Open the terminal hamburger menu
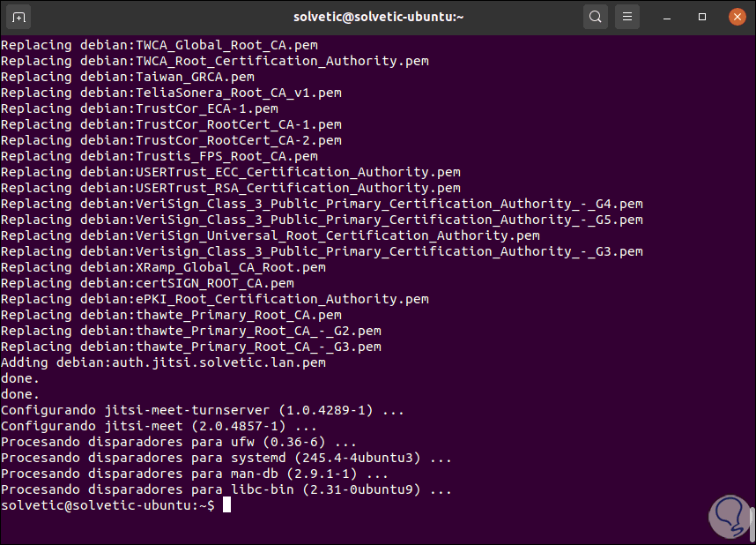 click(626, 17)
